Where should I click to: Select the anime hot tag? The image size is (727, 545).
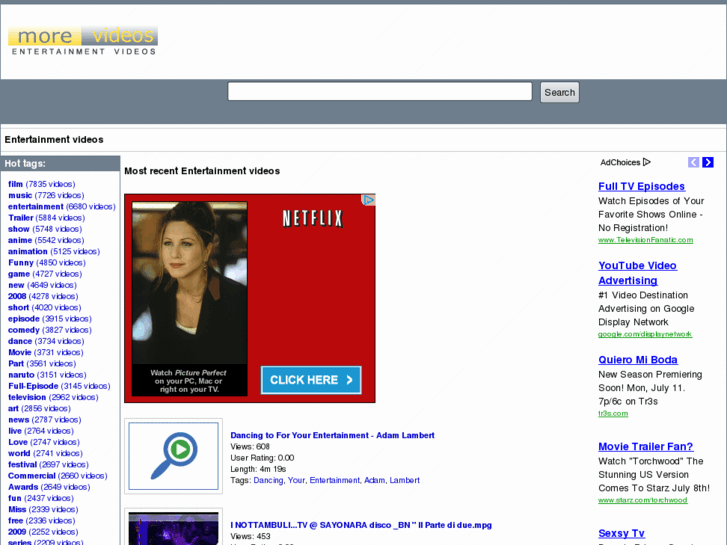20,240
